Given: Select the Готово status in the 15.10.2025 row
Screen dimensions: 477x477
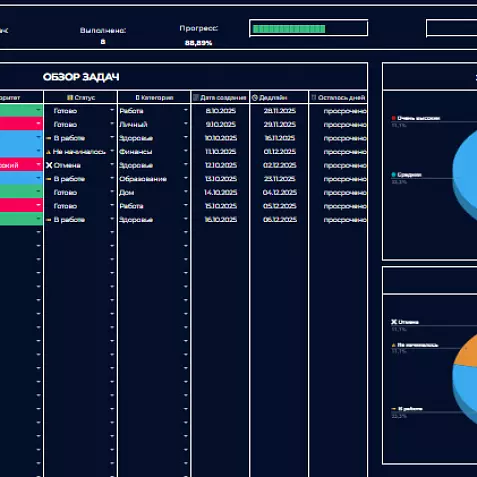Looking at the screenshot, I should [65, 206].
